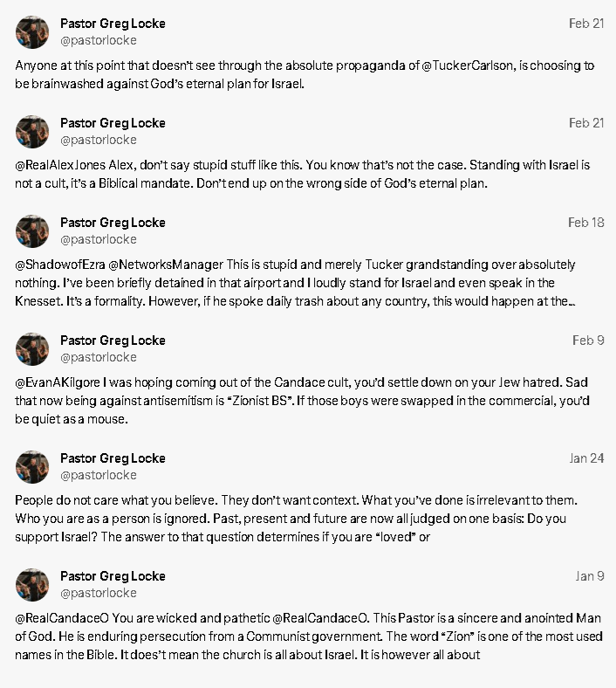Open avatar on the @RealAlexJones reply post
The height and width of the screenshot is (688, 616).
32,132
